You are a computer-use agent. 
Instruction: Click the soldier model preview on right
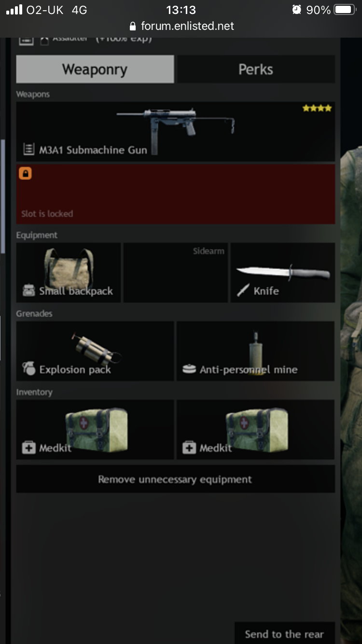351,338
